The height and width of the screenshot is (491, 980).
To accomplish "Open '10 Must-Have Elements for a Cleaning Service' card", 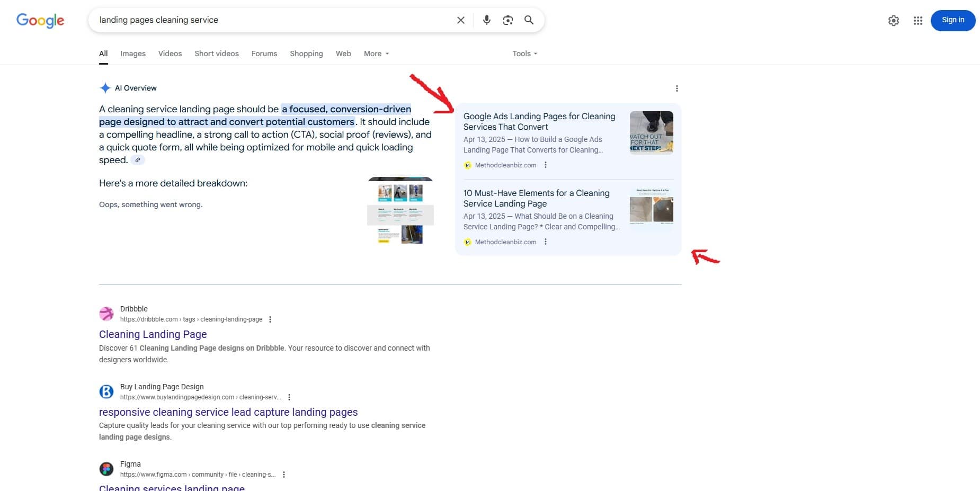I will tap(536, 198).
